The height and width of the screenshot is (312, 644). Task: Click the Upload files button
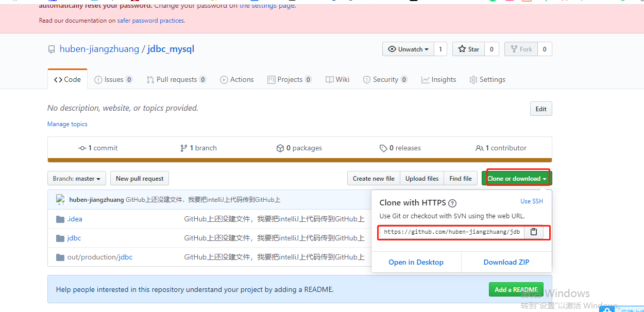(x=422, y=179)
